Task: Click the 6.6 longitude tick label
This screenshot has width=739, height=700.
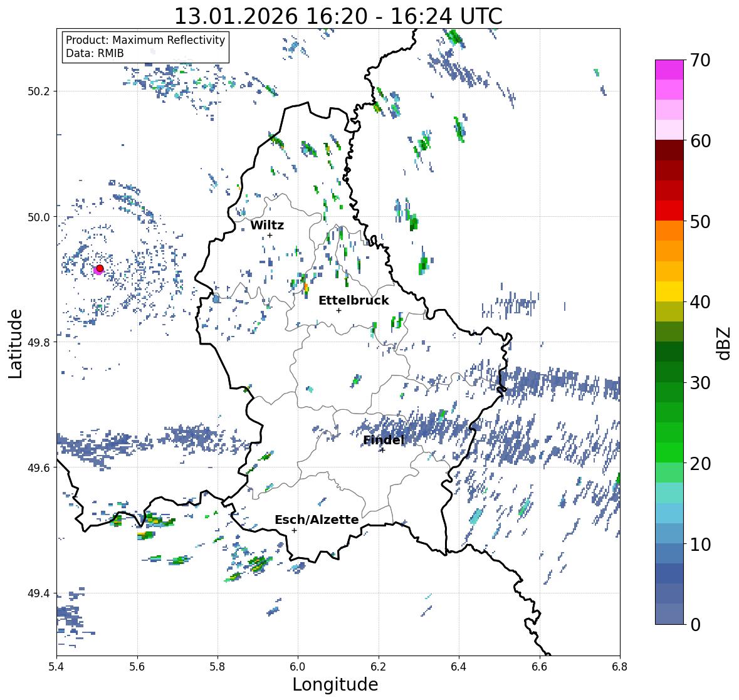Action: click(540, 667)
